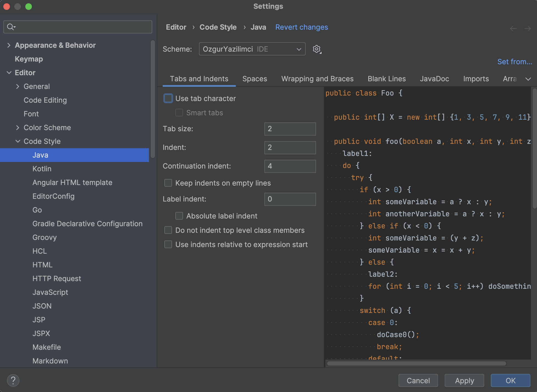Expand the Color Scheme node
The image size is (537, 392).
click(x=18, y=128)
